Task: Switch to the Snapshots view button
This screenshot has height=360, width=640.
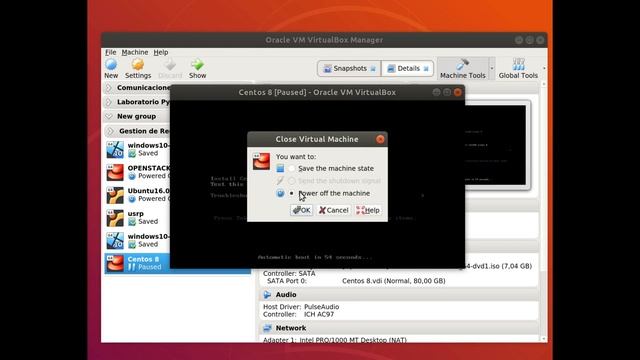Action: pos(349,69)
